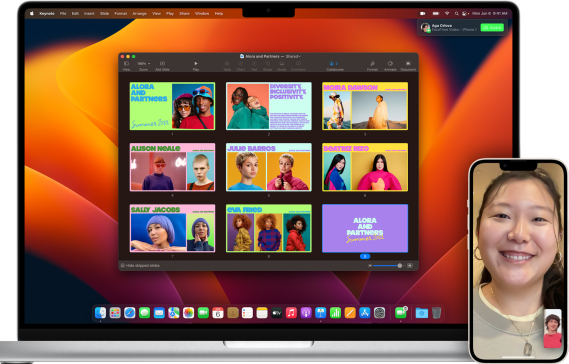
Task: Open the Keynote application menu
Action: 47,13
